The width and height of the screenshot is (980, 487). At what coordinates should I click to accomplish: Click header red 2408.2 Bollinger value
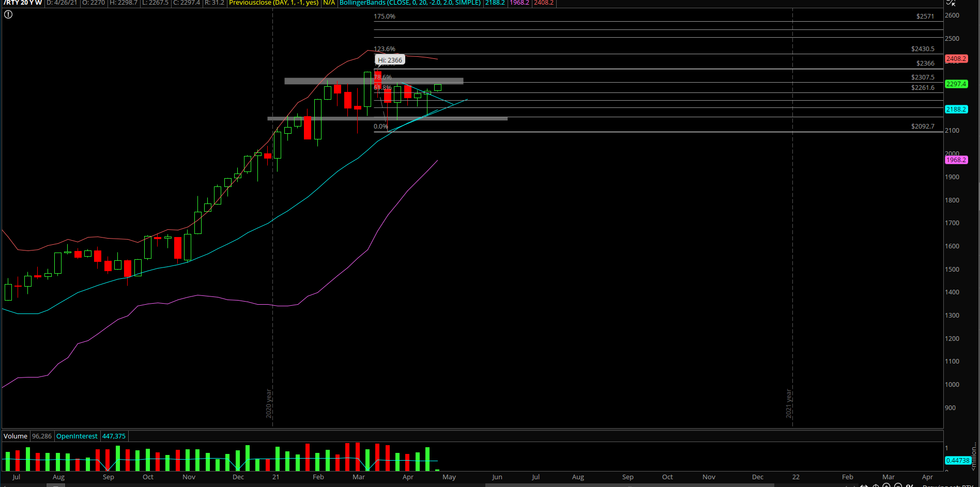coord(544,3)
